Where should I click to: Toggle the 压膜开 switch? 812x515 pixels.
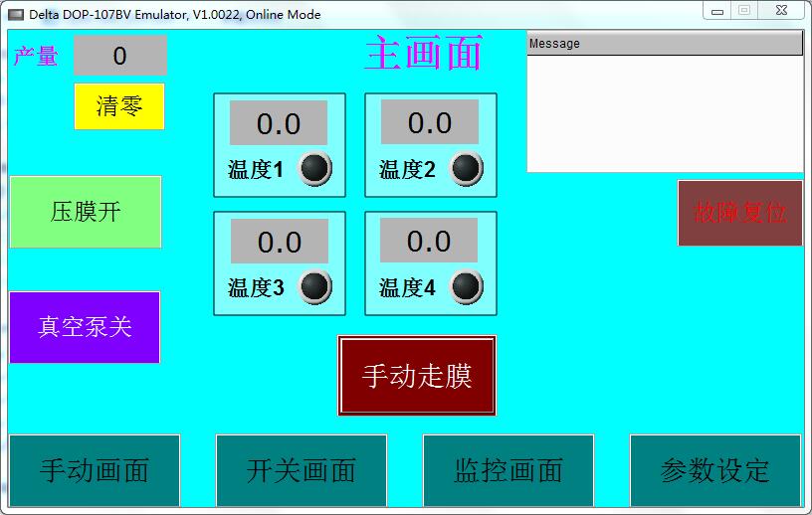click(x=86, y=212)
